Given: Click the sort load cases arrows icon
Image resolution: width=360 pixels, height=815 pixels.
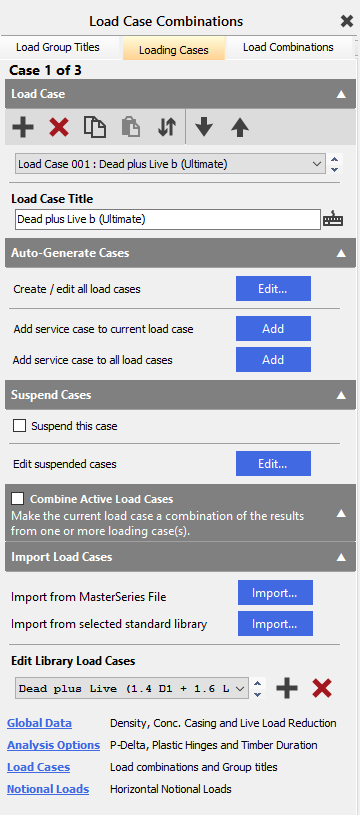Looking at the screenshot, I should (167, 127).
